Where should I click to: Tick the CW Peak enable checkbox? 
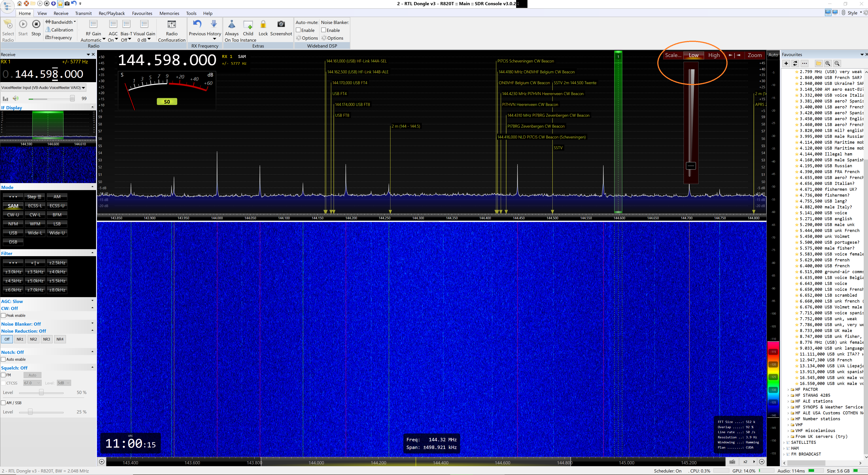coord(3,315)
